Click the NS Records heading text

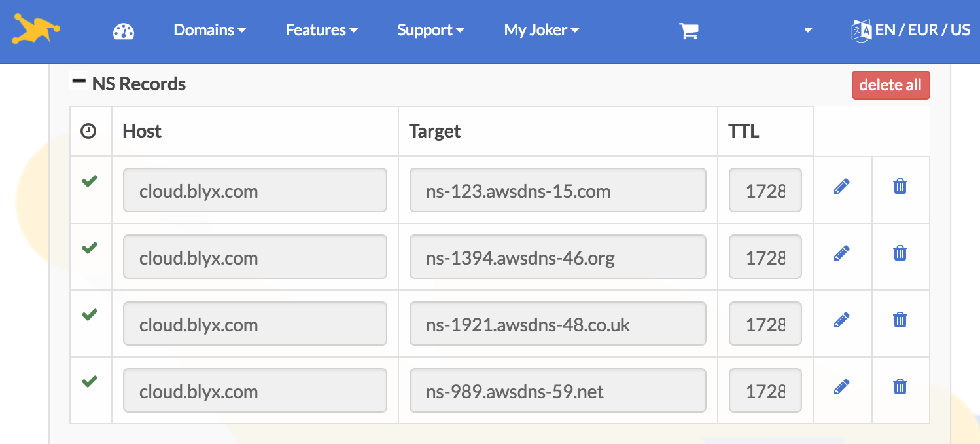pyautogui.click(x=139, y=84)
